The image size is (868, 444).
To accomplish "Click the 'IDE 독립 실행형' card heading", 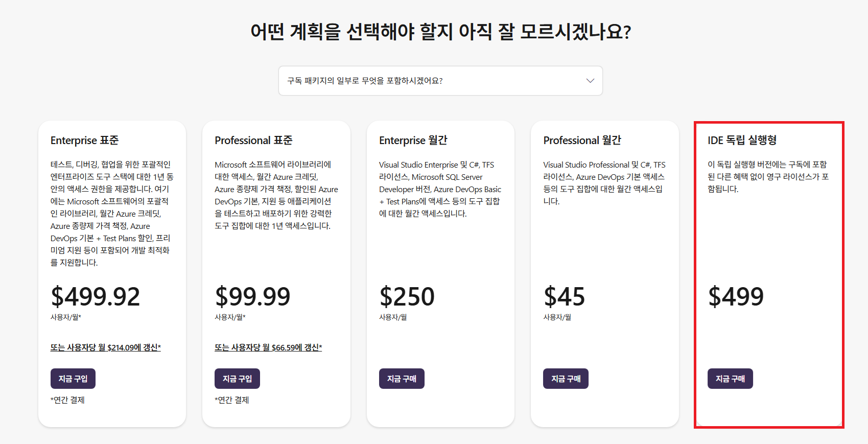I will (x=742, y=140).
